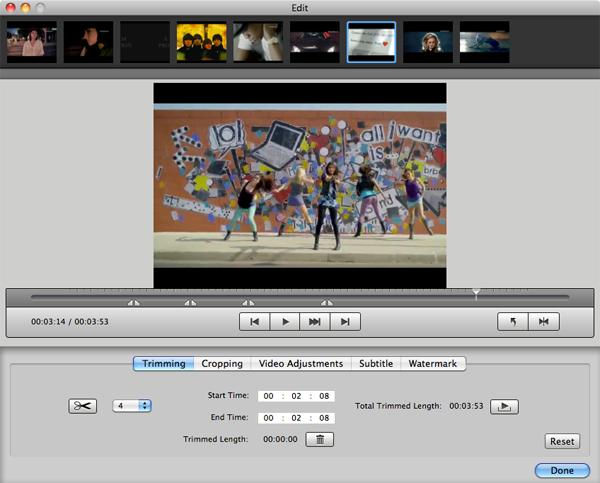This screenshot has height=483, width=600.
Task: Click the horizontal flip icon button
Action: 544,321
